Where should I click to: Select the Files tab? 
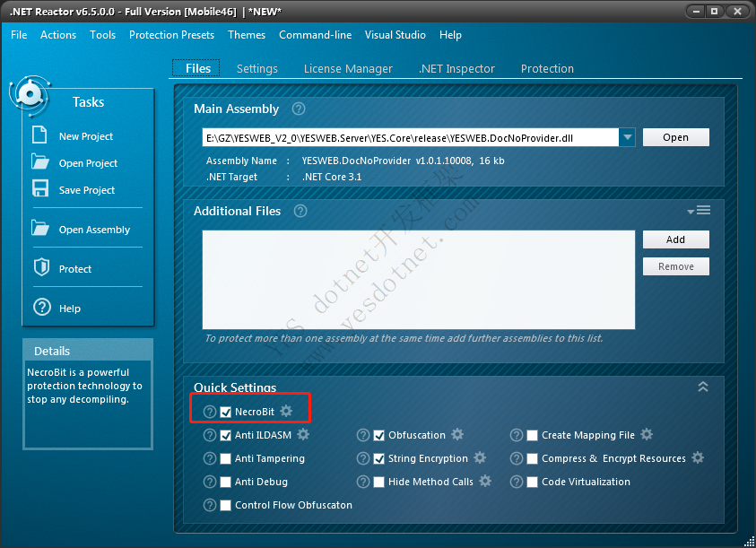pyautogui.click(x=198, y=68)
